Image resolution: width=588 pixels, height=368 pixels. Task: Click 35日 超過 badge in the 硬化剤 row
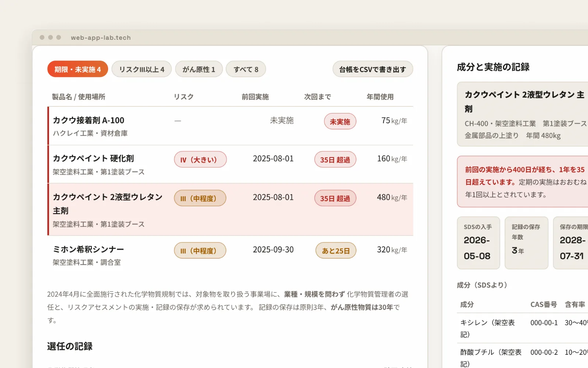[x=335, y=160]
